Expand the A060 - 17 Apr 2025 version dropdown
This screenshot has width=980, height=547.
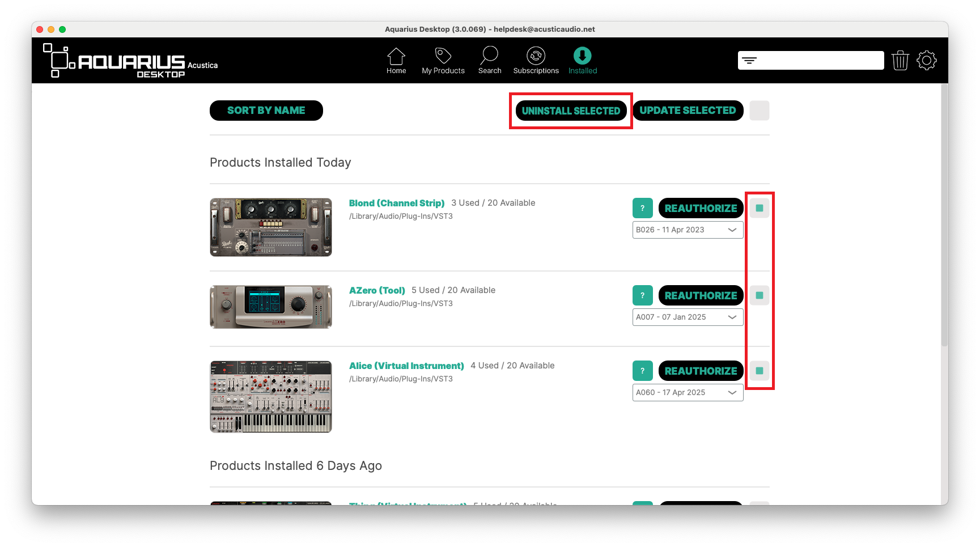pyautogui.click(x=688, y=393)
